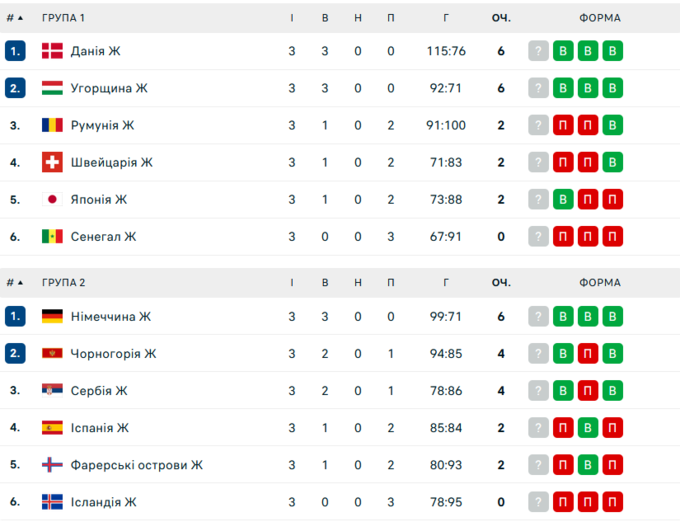Screen dimensions: 680x522
Task: Click the Denmark flag icon
Action: [52, 51]
